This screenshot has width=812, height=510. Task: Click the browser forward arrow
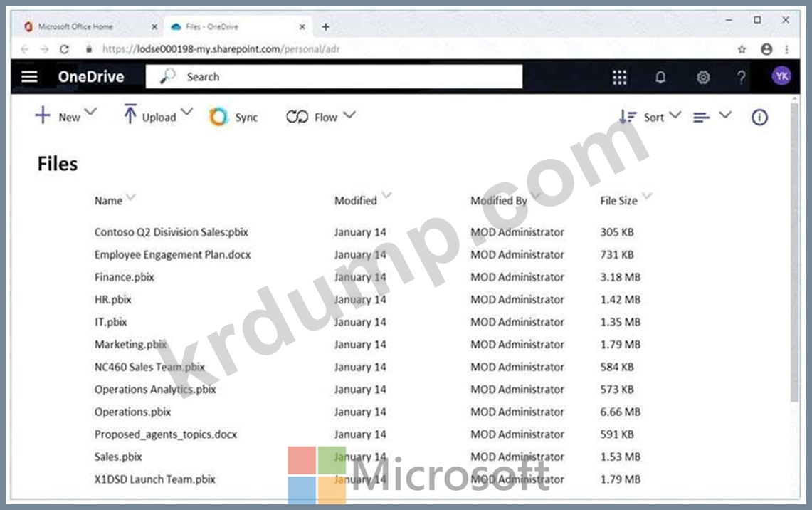click(45, 49)
